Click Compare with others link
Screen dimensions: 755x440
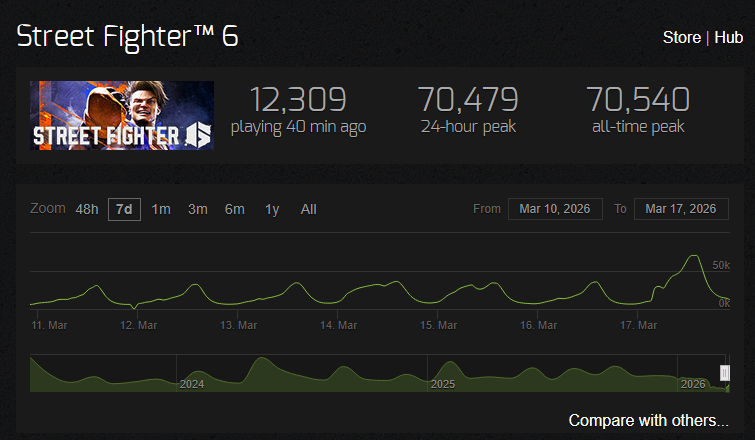pyautogui.click(x=648, y=420)
